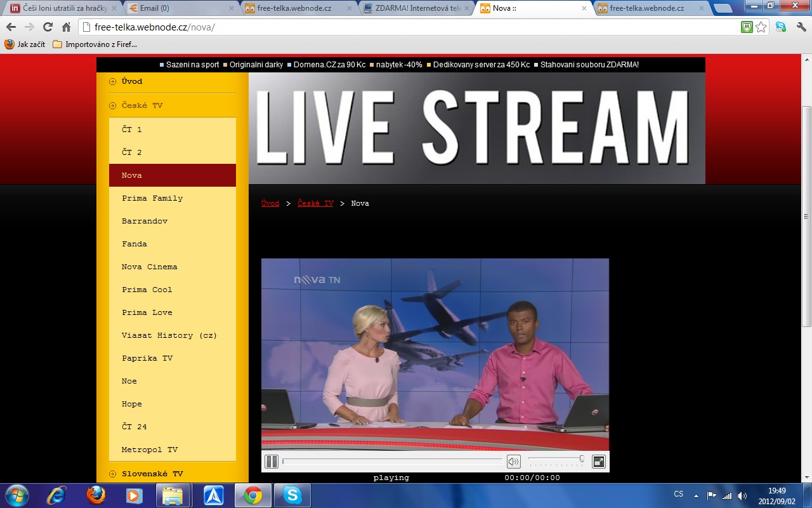The image size is (812, 508).
Task: Open the Chrome wrench settings menu
Action: coord(801,27)
